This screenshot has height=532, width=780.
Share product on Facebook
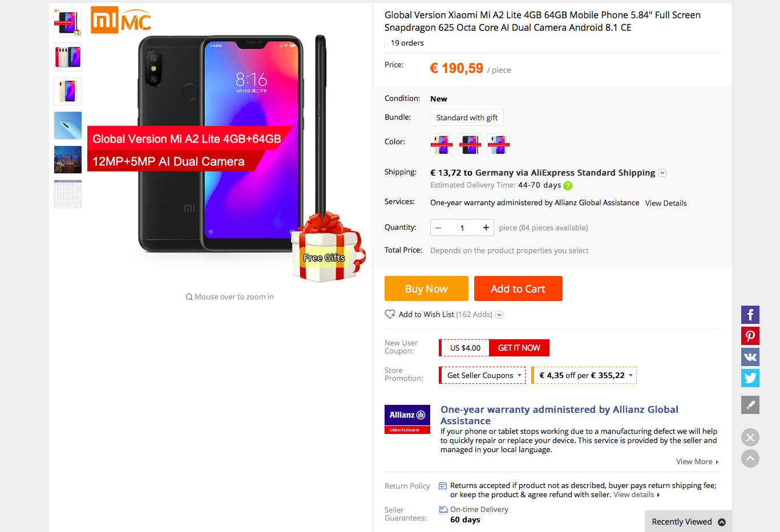click(750, 315)
